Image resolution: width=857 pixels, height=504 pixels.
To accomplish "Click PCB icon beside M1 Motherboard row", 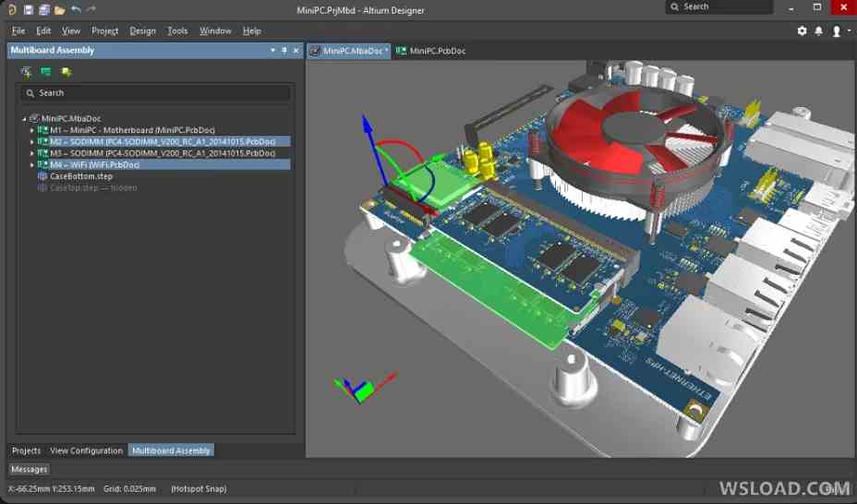I will click(42, 130).
